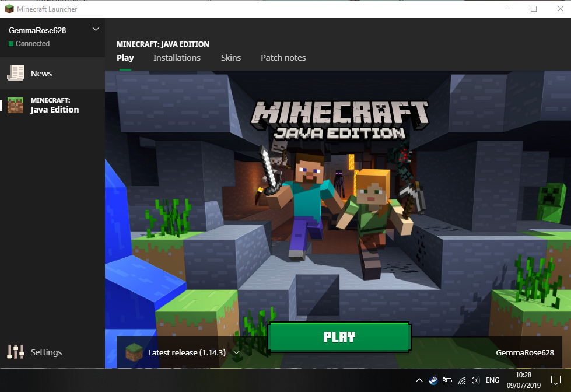Click GemmaRose628 username beside Play button

(525, 353)
